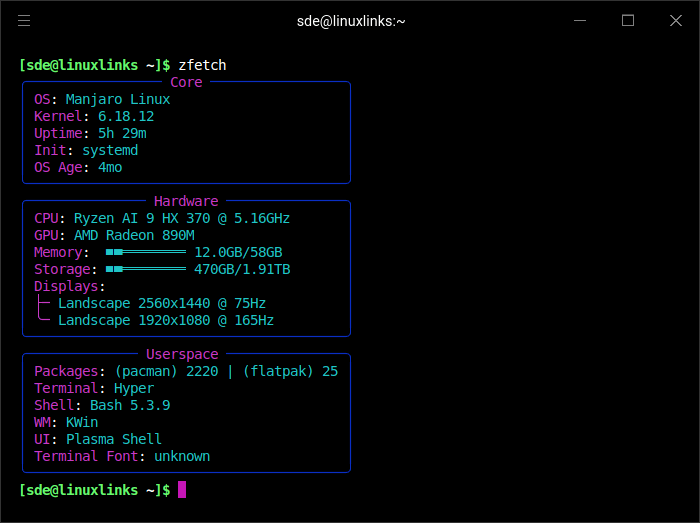Click the window title sde@linuxlinks:~
Screen dimensions: 700x523
coord(350,20)
